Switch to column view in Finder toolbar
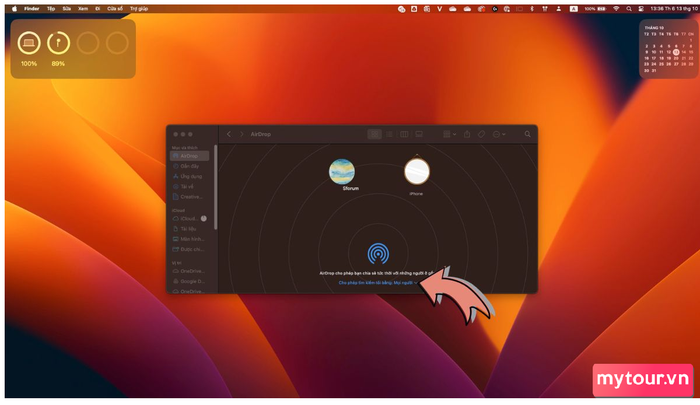Viewport: 700px width, 405px height. coord(404,134)
